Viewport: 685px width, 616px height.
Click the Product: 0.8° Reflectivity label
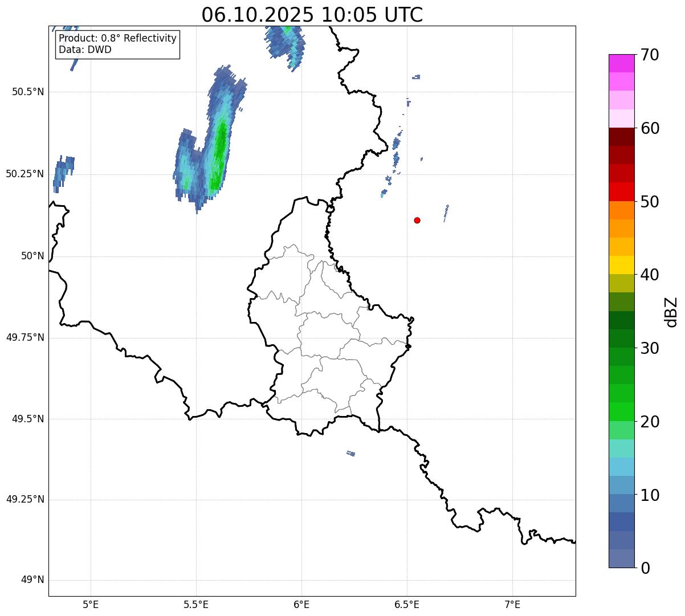[118, 38]
